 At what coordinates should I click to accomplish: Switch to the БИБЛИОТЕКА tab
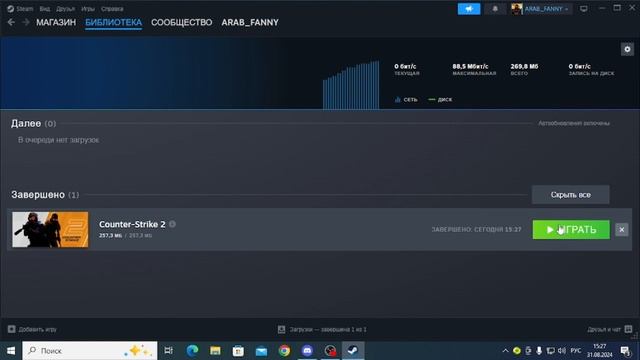tap(113, 22)
